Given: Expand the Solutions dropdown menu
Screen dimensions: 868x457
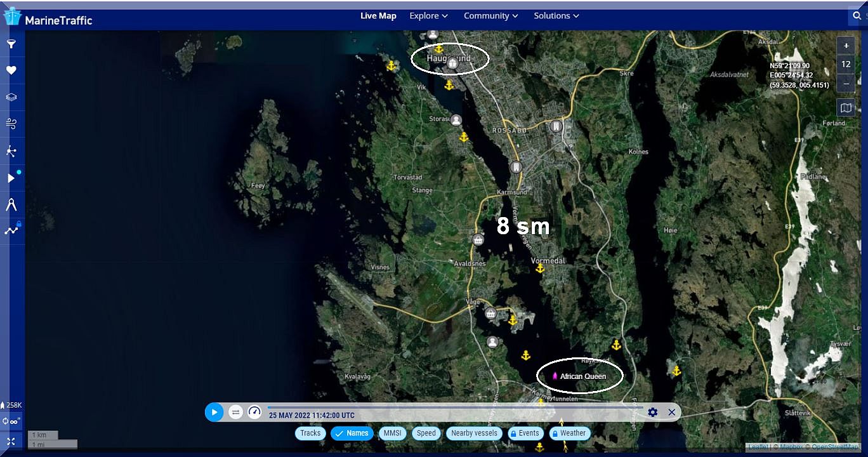Looking at the screenshot, I should [x=556, y=16].
